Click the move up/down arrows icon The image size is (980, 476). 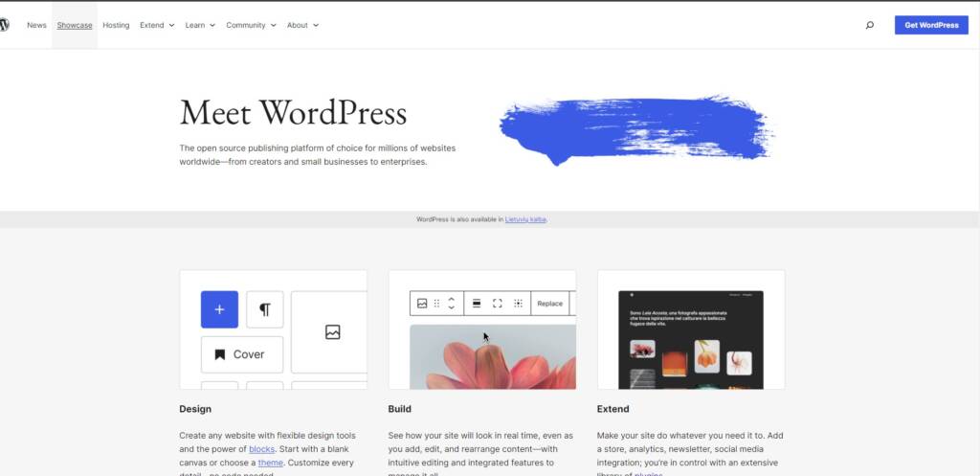tap(452, 304)
